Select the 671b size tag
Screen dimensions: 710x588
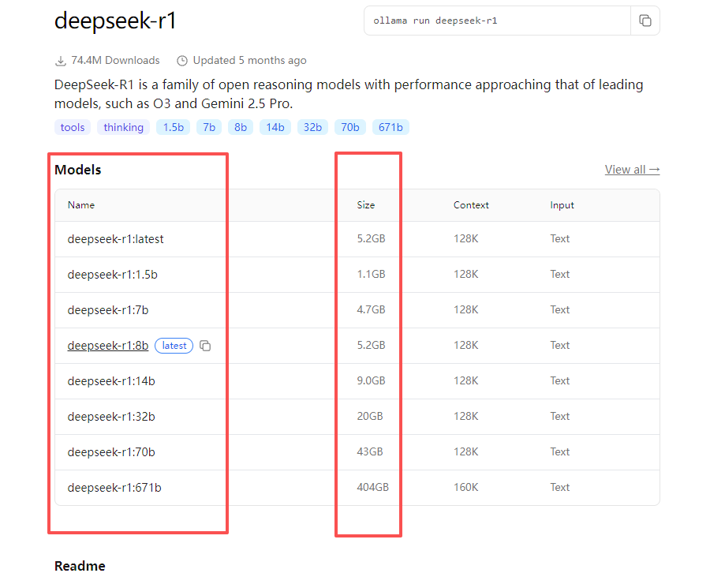[x=390, y=127]
